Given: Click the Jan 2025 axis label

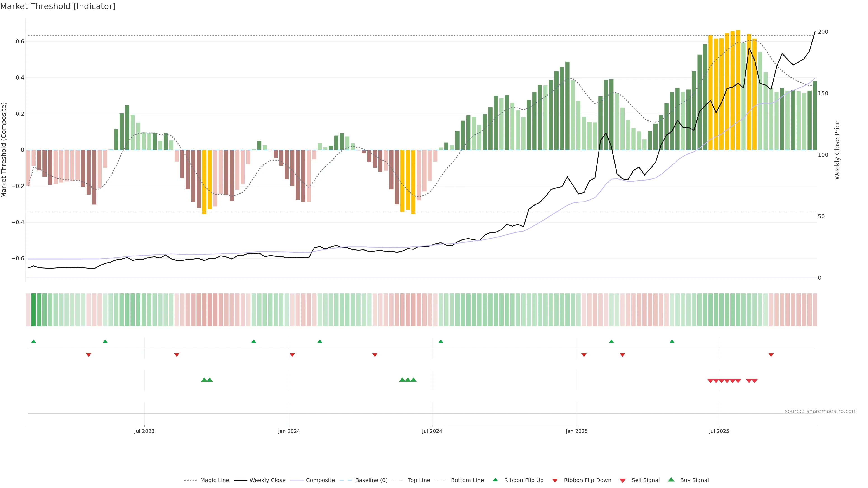Looking at the screenshot, I should [x=577, y=431].
